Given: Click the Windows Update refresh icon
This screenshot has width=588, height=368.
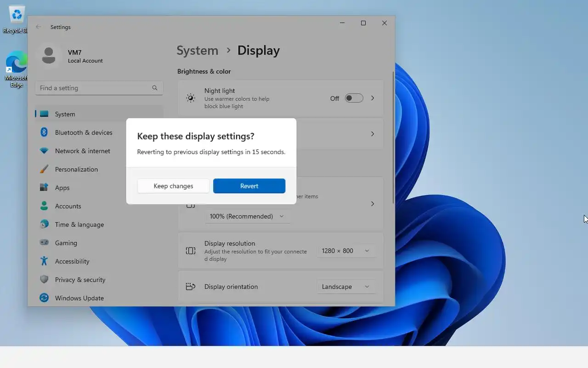Looking at the screenshot, I should 44,298.
